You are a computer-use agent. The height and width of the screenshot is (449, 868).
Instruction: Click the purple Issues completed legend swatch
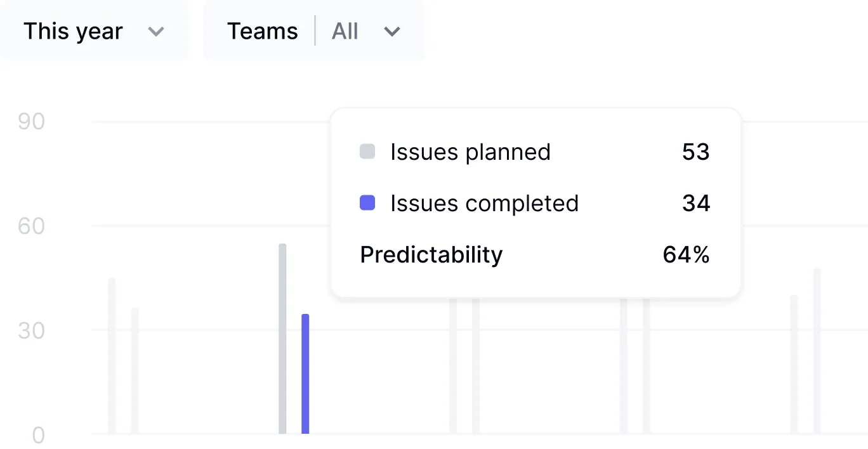(367, 203)
